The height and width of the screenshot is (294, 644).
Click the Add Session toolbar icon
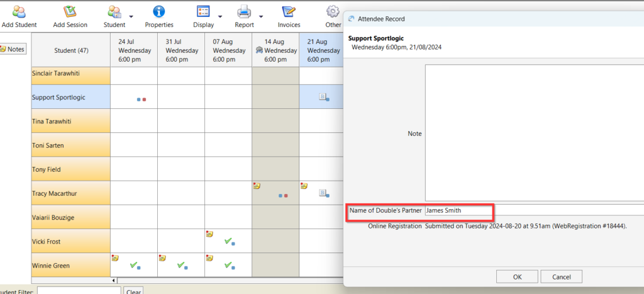70,11
